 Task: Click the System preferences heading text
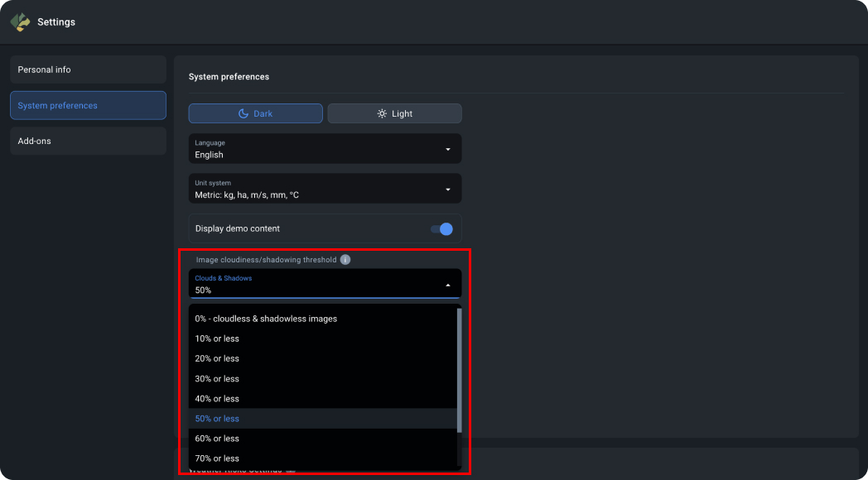pyautogui.click(x=229, y=77)
